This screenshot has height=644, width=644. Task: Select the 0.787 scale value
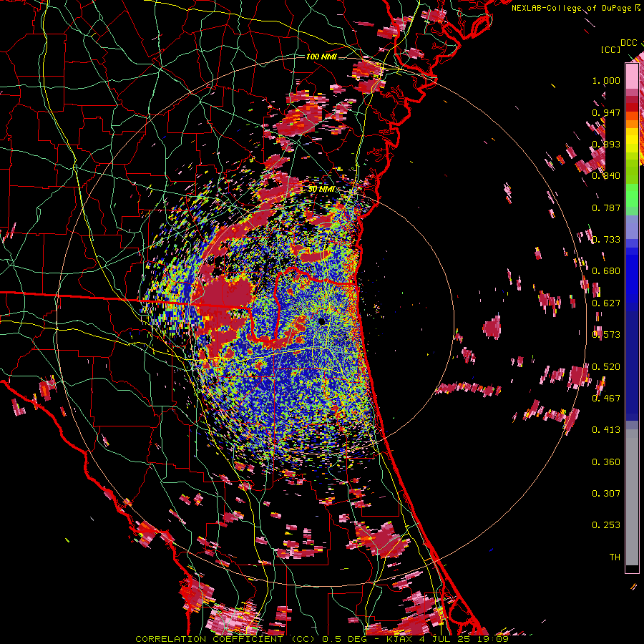click(x=606, y=208)
